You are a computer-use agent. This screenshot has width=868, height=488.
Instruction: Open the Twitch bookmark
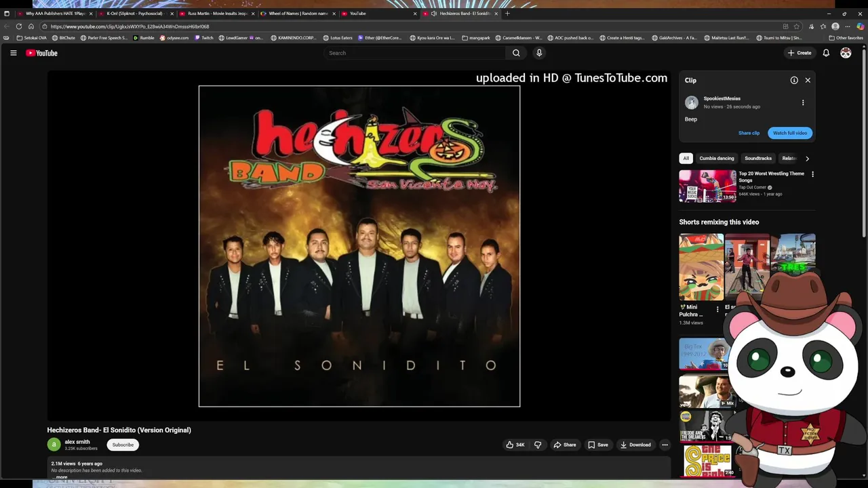pyautogui.click(x=204, y=38)
